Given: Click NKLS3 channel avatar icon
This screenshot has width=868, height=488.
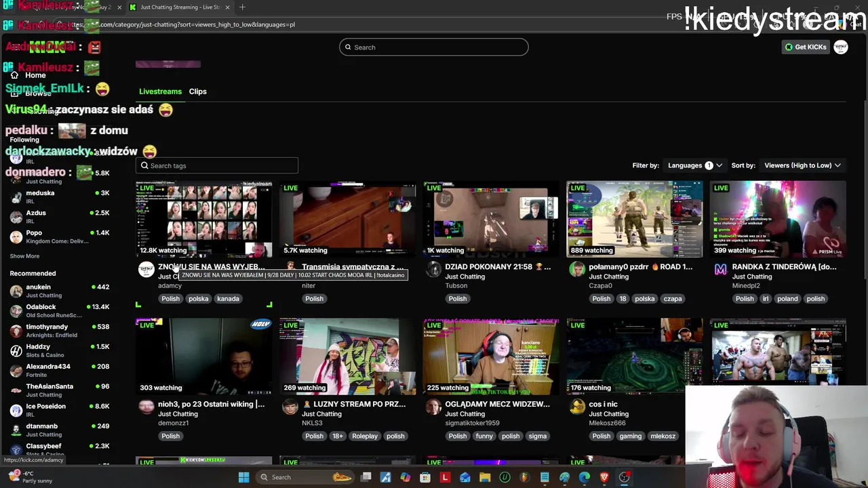Looking at the screenshot, I should [x=290, y=407].
